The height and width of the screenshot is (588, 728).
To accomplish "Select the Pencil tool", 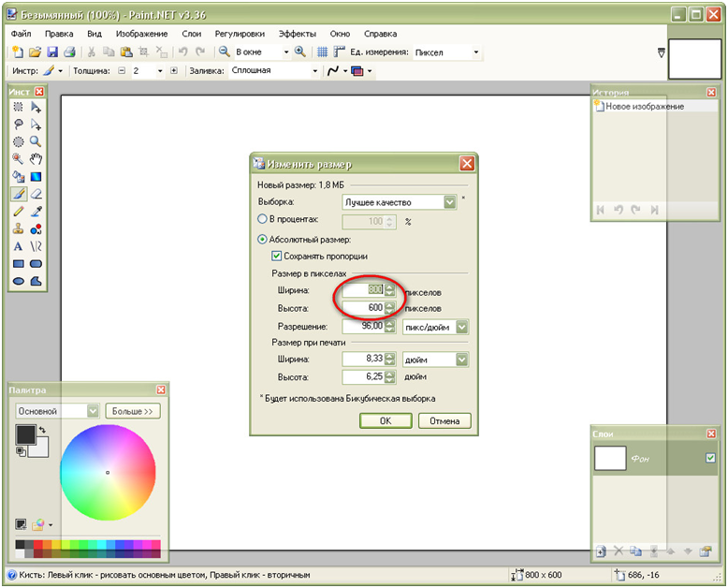I will point(18,212).
